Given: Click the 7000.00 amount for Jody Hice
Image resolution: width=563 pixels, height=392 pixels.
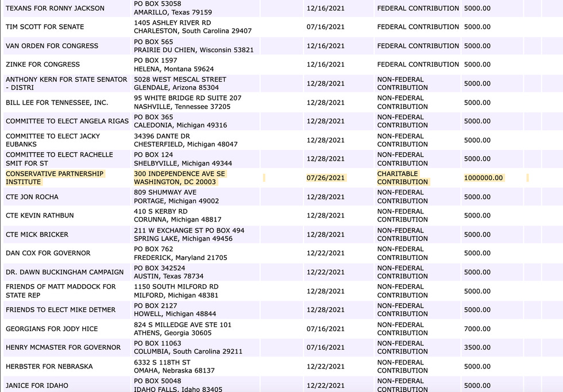Looking at the screenshot, I should click(477, 329).
